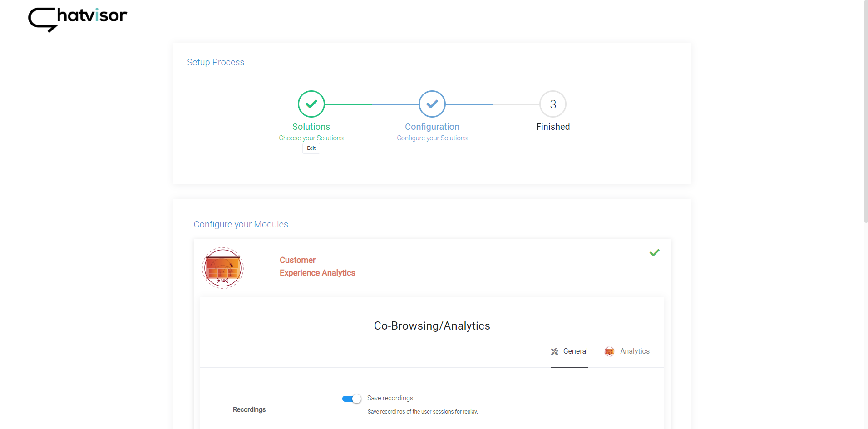
Task: Click the Finished step label
Action: click(553, 127)
